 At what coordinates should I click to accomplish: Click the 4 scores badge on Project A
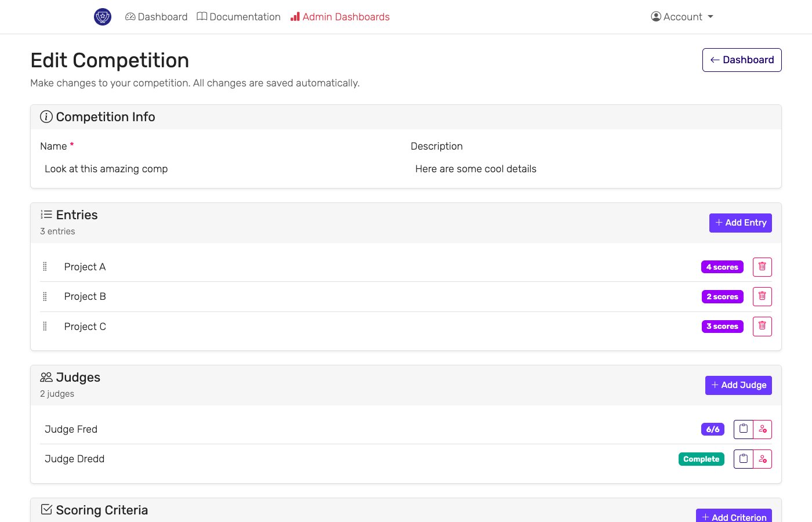pos(722,267)
